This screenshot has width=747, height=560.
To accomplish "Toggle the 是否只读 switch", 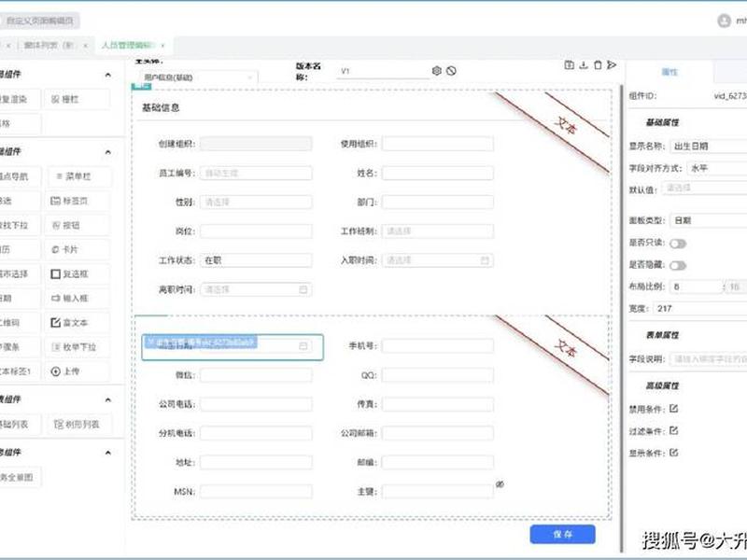I will [x=678, y=244].
